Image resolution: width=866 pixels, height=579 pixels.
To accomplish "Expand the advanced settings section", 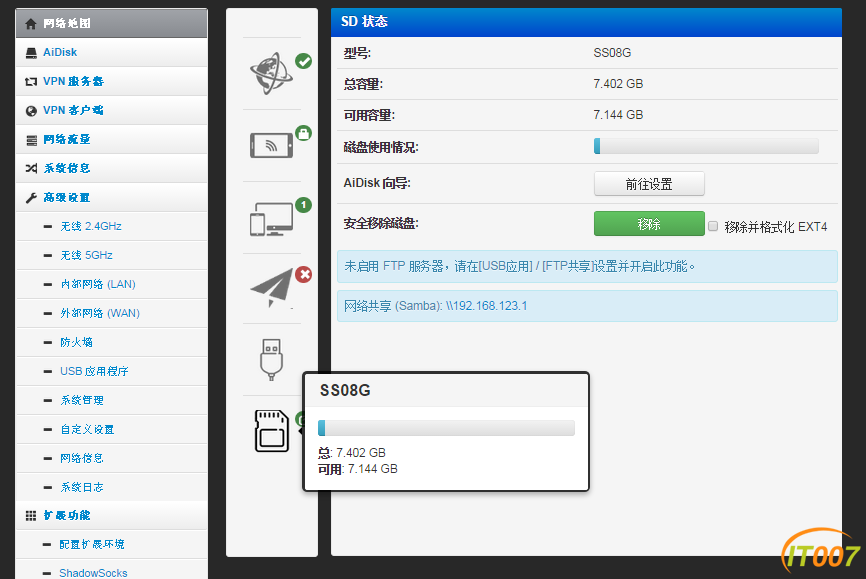I will click(x=112, y=197).
